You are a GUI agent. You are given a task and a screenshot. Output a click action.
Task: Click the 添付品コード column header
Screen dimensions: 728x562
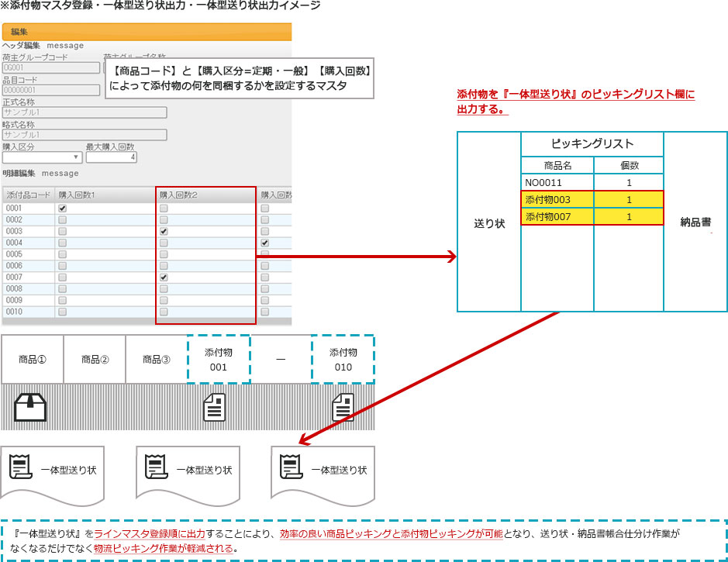pyautogui.click(x=28, y=194)
